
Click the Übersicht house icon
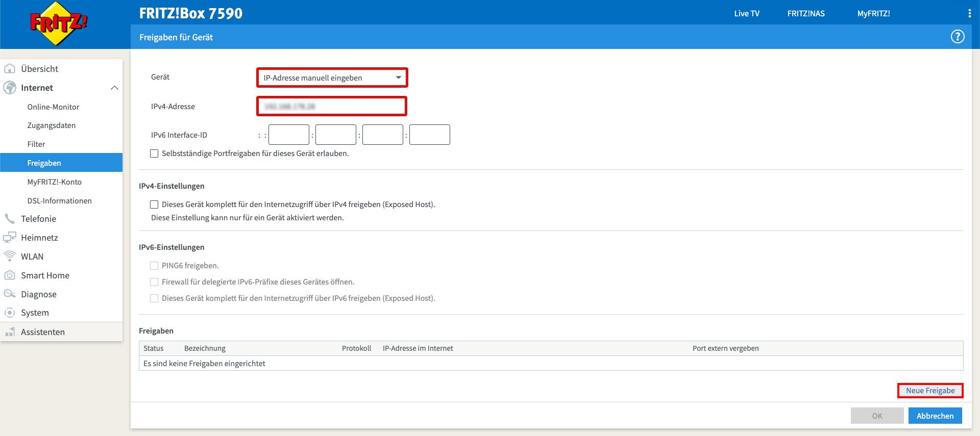(x=10, y=69)
